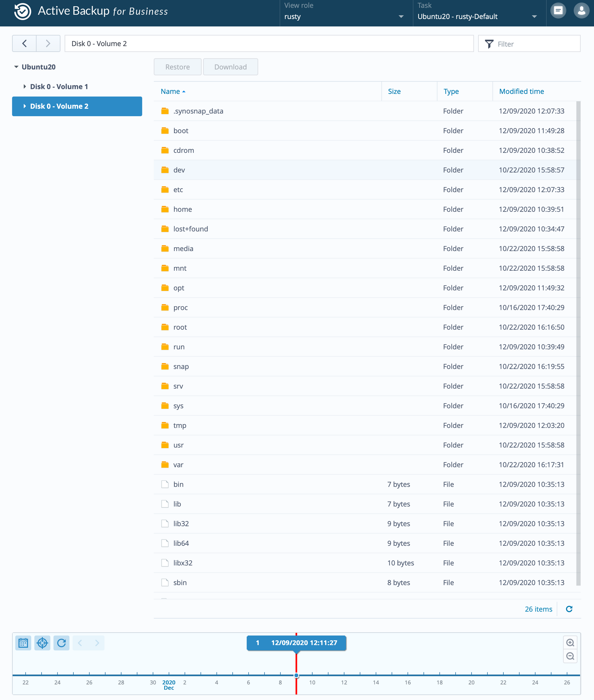Select the cdrom folder row
This screenshot has height=700, width=594.
tap(365, 150)
